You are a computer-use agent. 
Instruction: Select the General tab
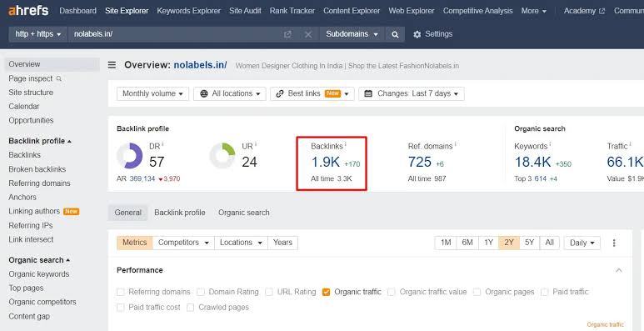pos(128,213)
